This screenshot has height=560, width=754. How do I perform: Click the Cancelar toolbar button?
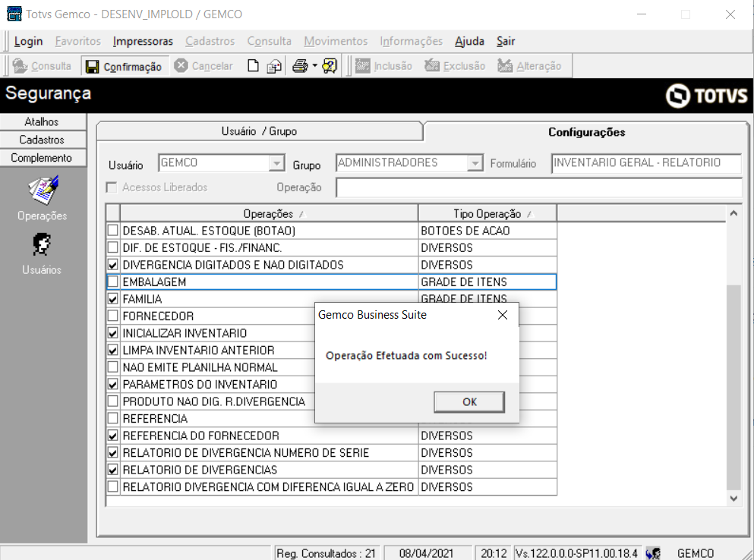tap(203, 66)
